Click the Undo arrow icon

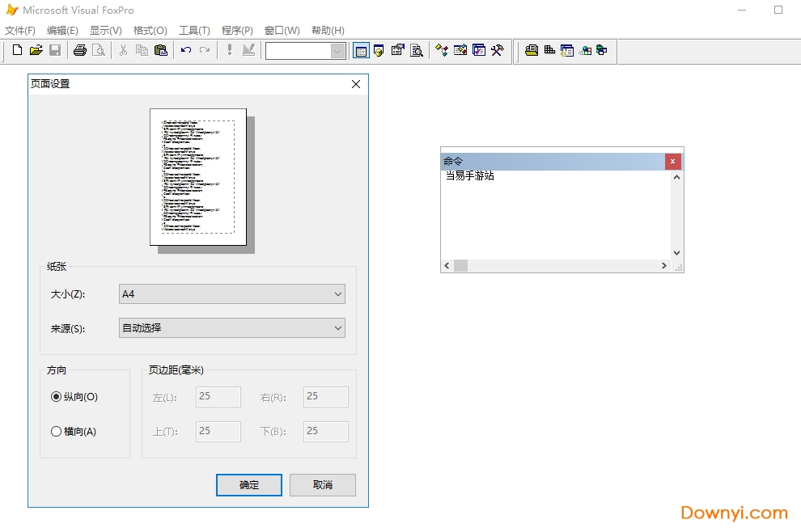click(x=186, y=51)
